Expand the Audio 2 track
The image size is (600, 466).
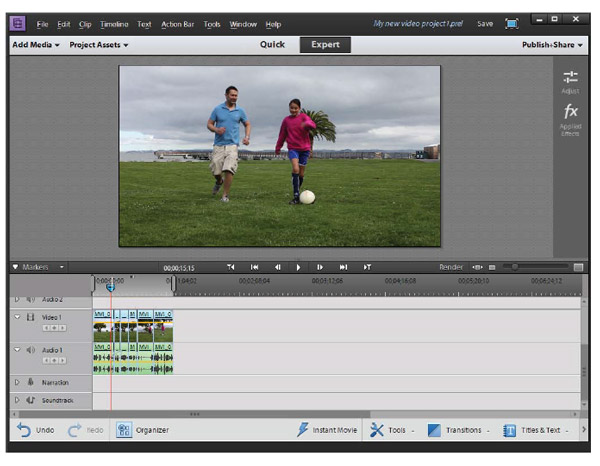[17, 300]
